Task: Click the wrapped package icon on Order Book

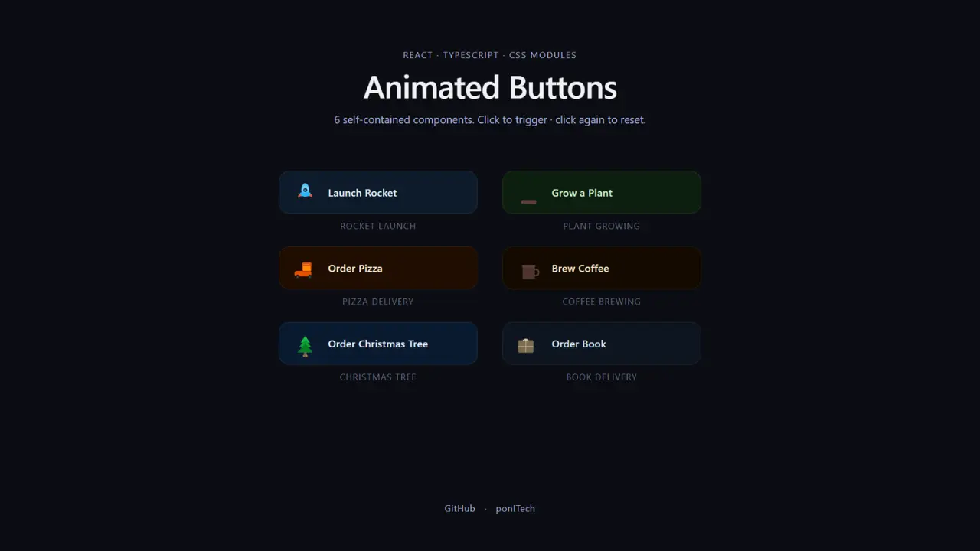Action: point(525,344)
